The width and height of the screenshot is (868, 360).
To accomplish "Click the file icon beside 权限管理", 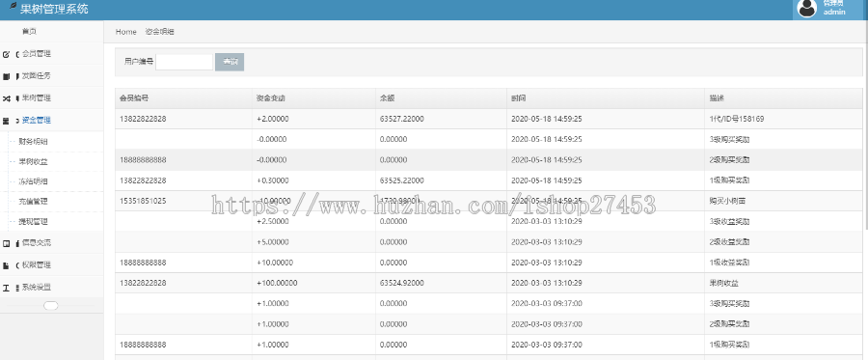I will tap(6, 265).
